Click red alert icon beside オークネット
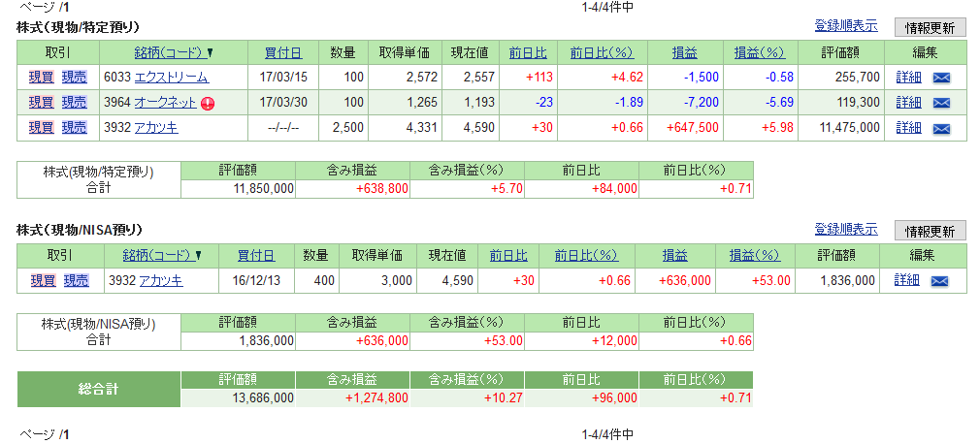980x444 pixels. click(x=208, y=104)
